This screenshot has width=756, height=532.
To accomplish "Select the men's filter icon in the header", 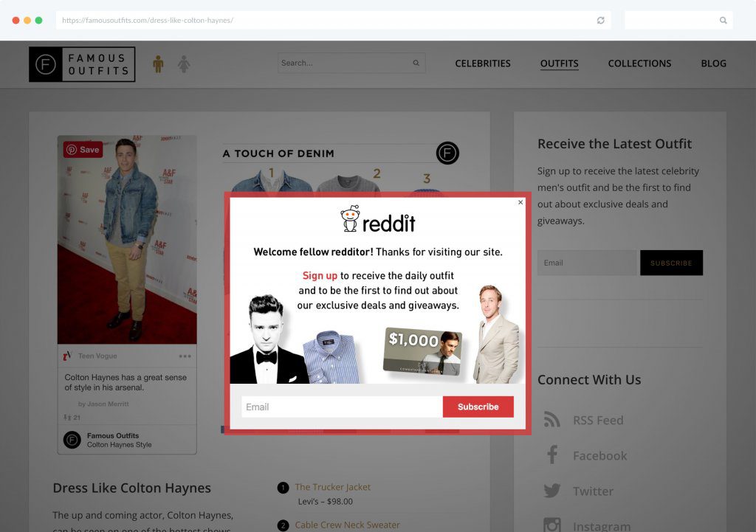I will point(159,63).
